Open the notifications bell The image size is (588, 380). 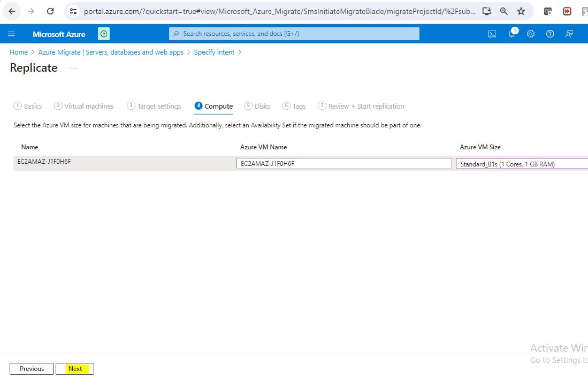pyautogui.click(x=512, y=34)
